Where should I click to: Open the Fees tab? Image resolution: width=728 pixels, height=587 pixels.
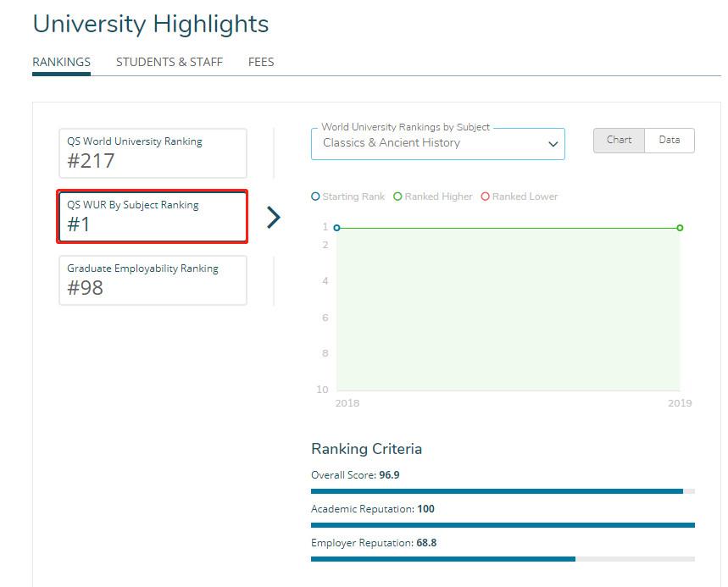click(261, 62)
